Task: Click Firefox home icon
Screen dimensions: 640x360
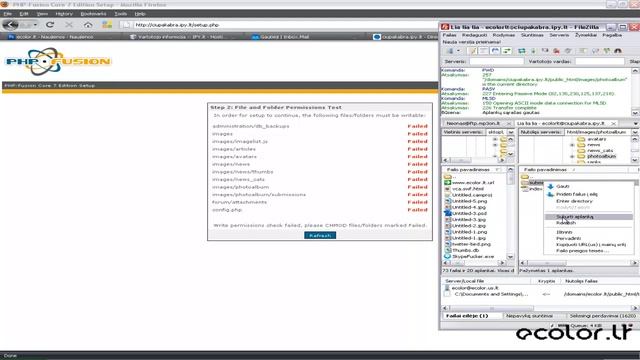Action: [x=88, y=25]
